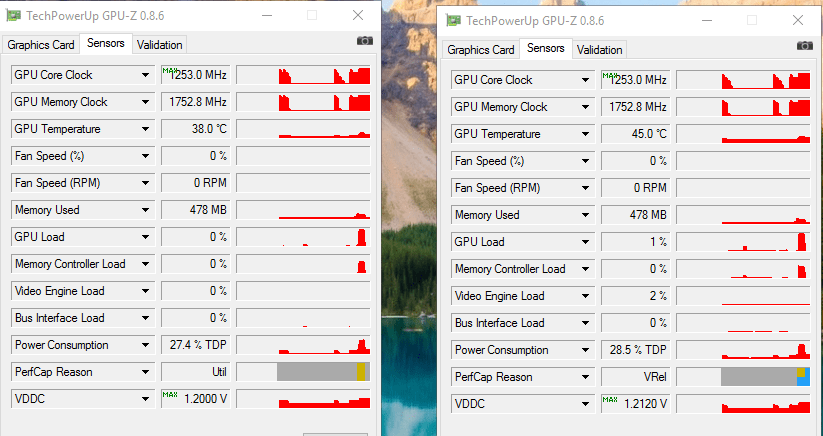The image size is (823, 436).
Task: Open Bus Interface Load dropdown in left window
Action: click(145, 318)
